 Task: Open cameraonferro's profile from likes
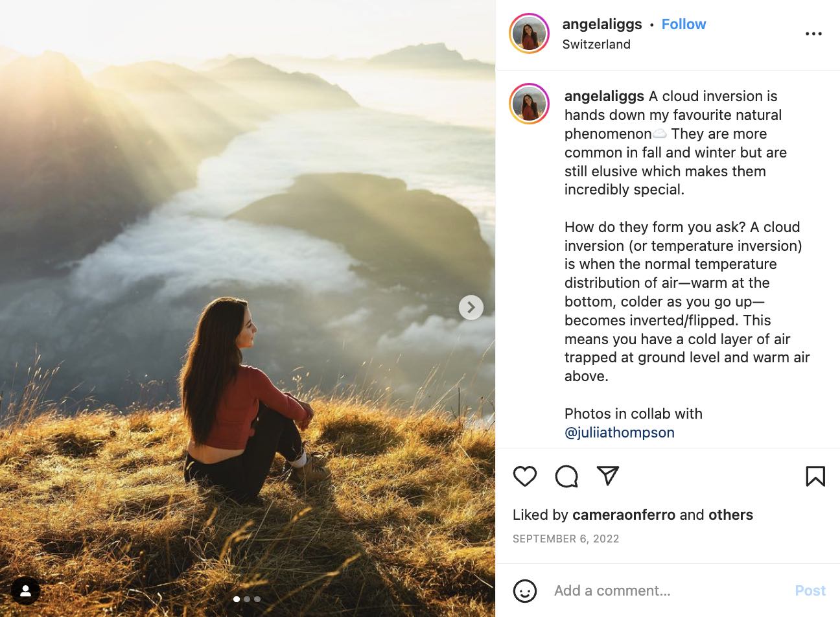click(x=624, y=515)
